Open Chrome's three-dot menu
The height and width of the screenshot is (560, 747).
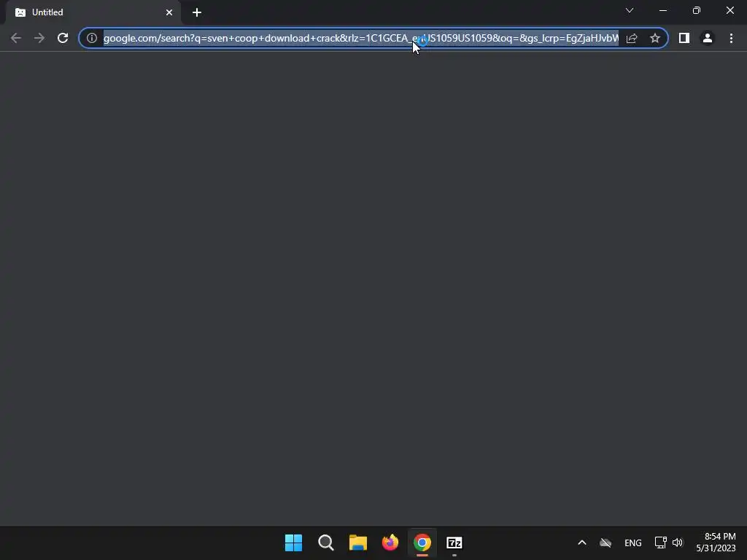731,38
